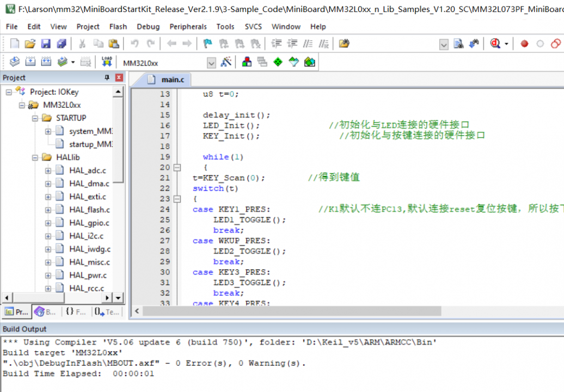564x392 pixels.
Task: Select HAL_rcc.c in the project tree
Action: click(x=87, y=289)
